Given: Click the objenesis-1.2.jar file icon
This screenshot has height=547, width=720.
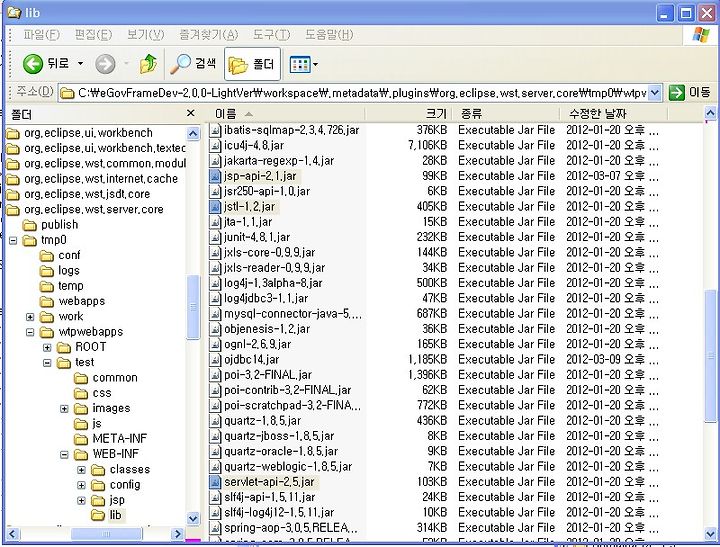Looking at the screenshot, I should [215, 329].
